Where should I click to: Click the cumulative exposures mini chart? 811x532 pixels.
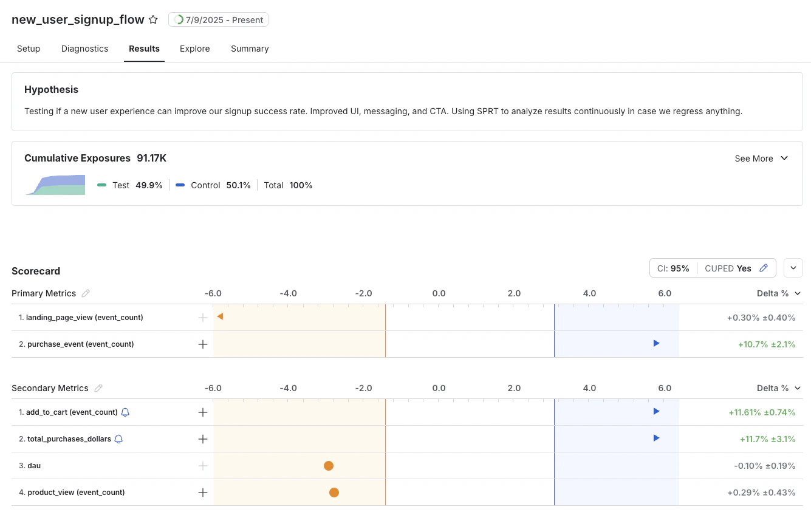(x=55, y=183)
